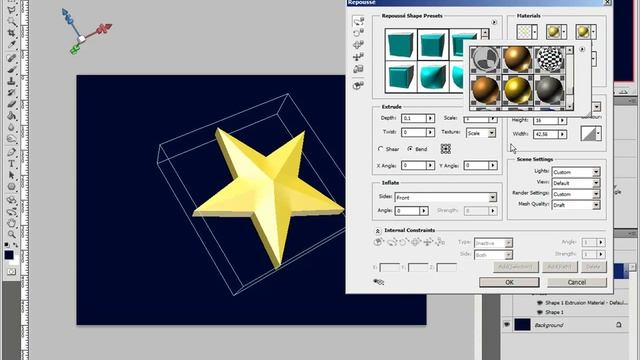Click the red X axis arrow of the 3D axis widget

pyautogui.click(x=104, y=29)
